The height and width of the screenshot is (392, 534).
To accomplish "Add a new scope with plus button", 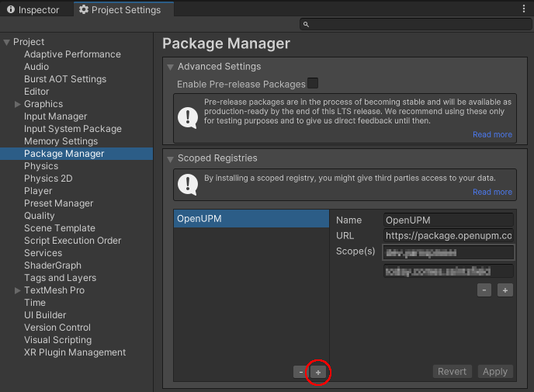I will tap(505, 290).
